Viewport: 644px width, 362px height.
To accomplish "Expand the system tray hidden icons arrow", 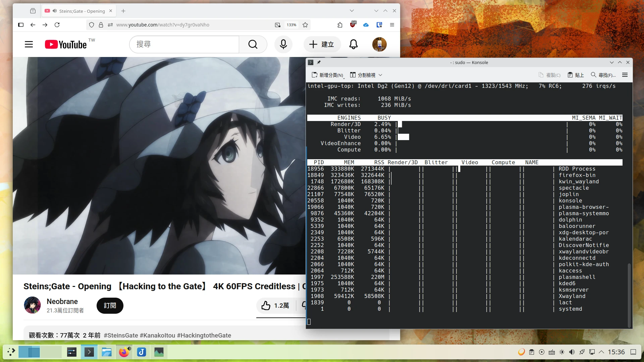I will [602, 352].
